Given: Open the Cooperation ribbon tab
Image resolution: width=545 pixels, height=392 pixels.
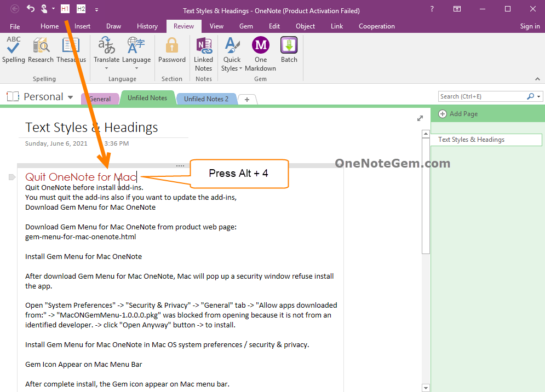Looking at the screenshot, I should point(377,26).
